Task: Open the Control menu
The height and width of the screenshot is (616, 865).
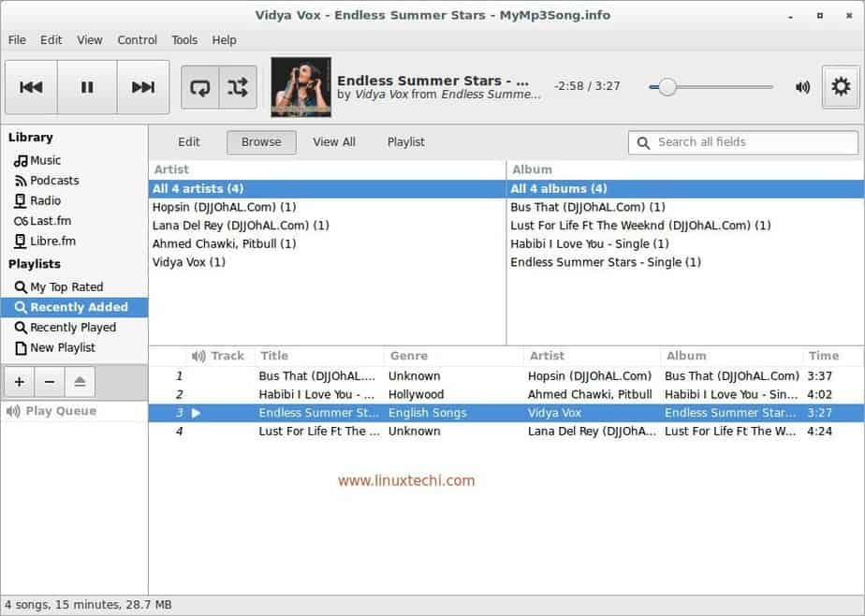Action: (137, 40)
